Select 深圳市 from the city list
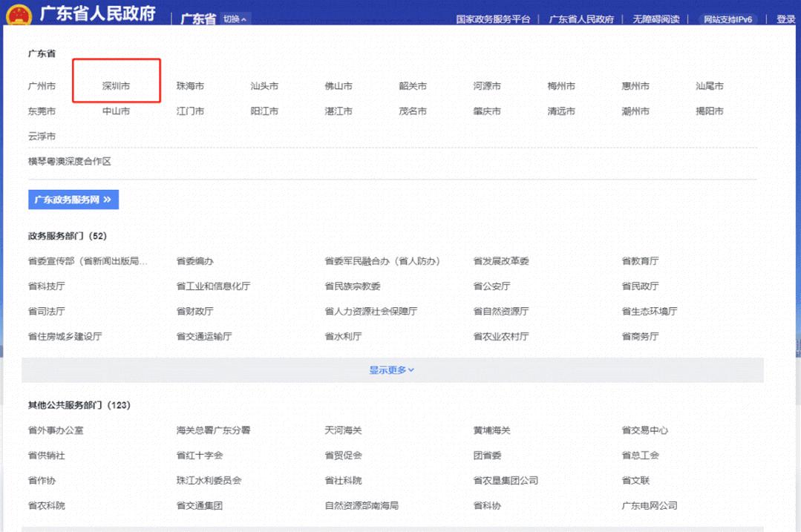Viewport: 801px width, 532px height. click(x=116, y=86)
